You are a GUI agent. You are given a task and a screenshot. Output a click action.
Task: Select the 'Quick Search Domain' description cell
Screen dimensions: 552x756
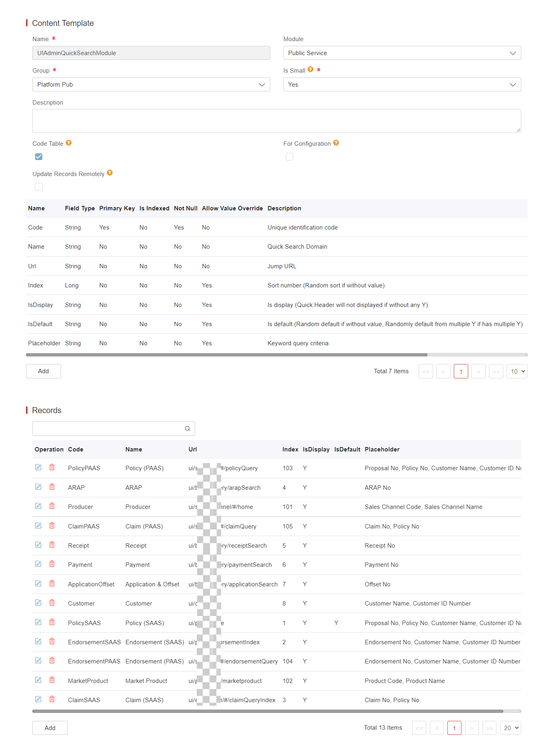point(297,247)
